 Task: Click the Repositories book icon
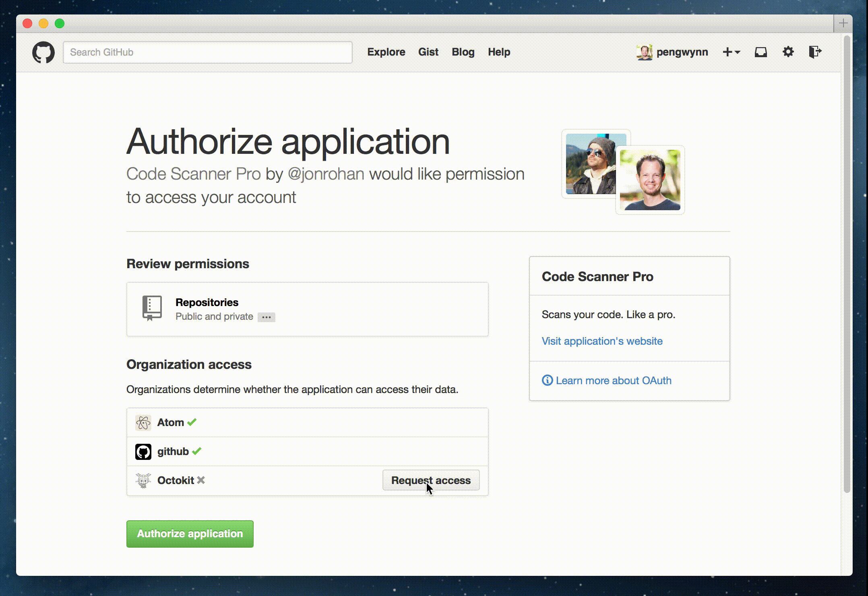click(152, 308)
